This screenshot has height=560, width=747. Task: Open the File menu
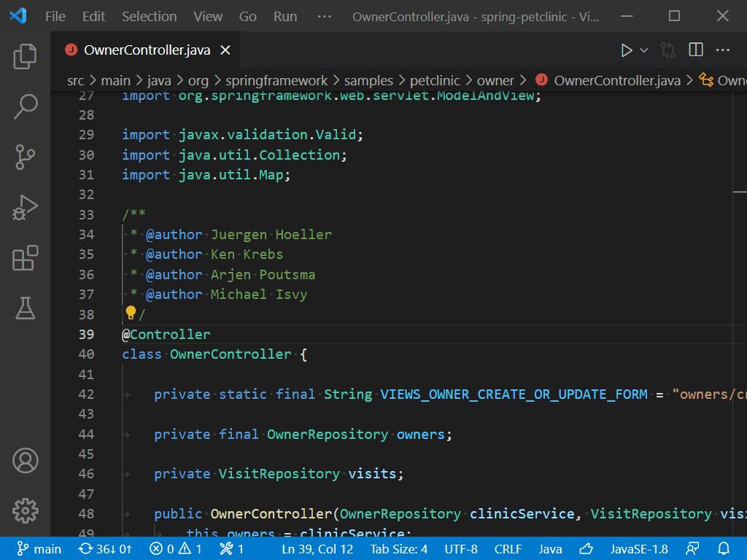tap(55, 15)
